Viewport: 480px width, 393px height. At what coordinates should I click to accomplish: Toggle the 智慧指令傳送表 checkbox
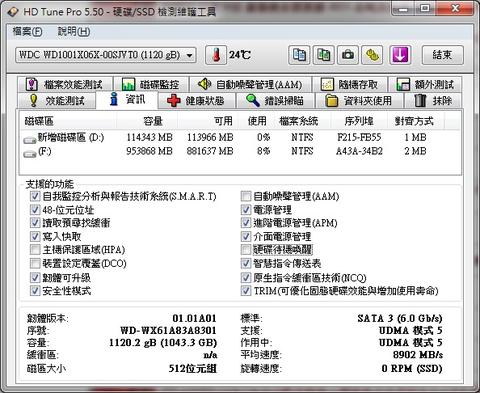(246, 263)
